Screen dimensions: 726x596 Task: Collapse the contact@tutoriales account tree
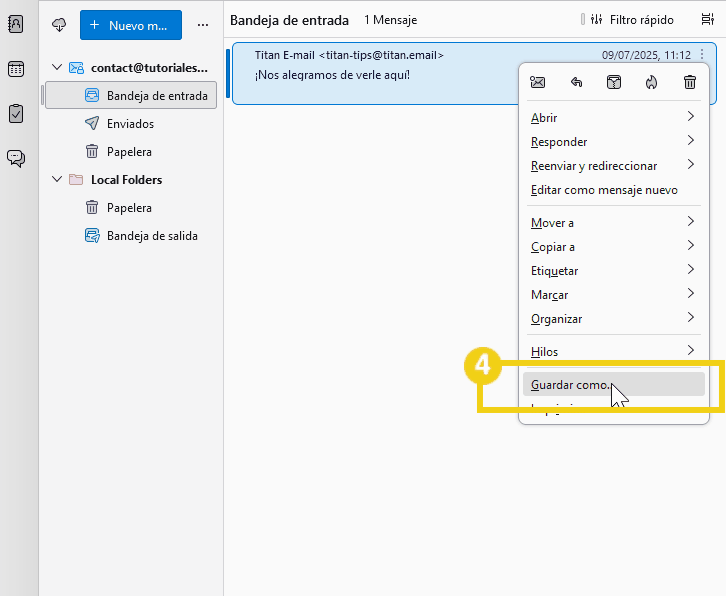pos(56,68)
